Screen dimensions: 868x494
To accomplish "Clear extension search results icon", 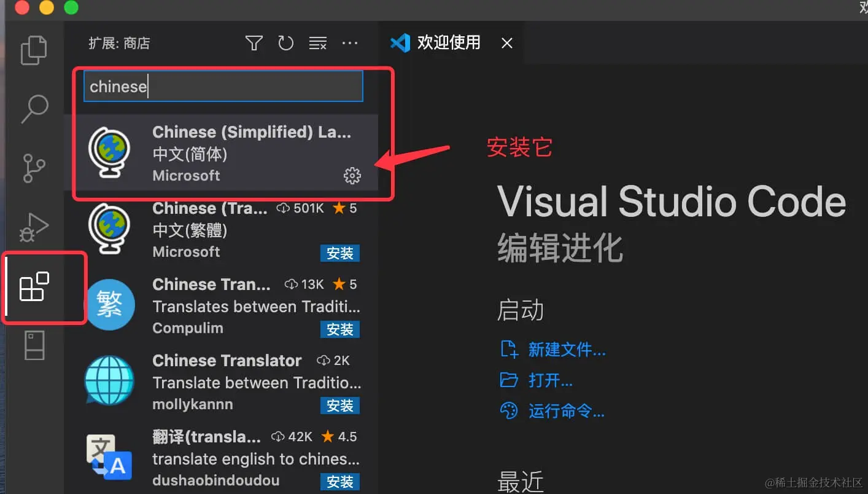I will coord(317,43).
